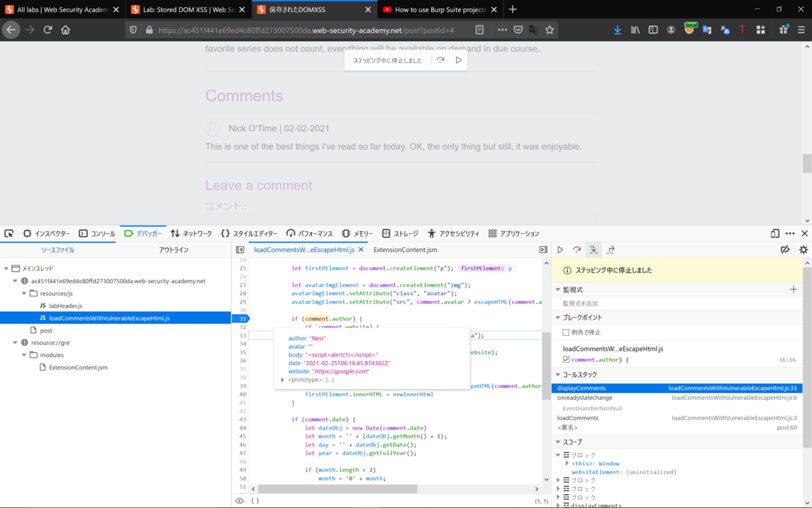The height and width of the screenshot is (508, 812).
Task: Open the Firefox hamburger menu
Action: (x=800, y=30)
